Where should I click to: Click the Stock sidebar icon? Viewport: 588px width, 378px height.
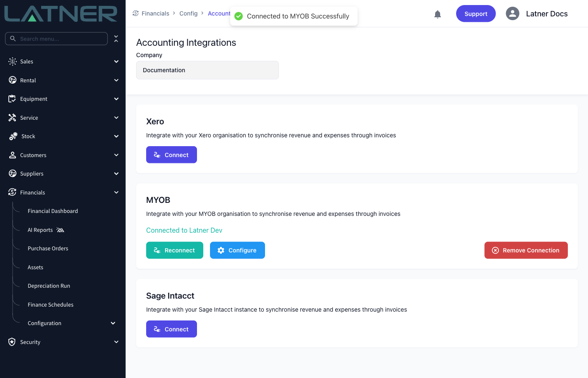tap(13, 136)
